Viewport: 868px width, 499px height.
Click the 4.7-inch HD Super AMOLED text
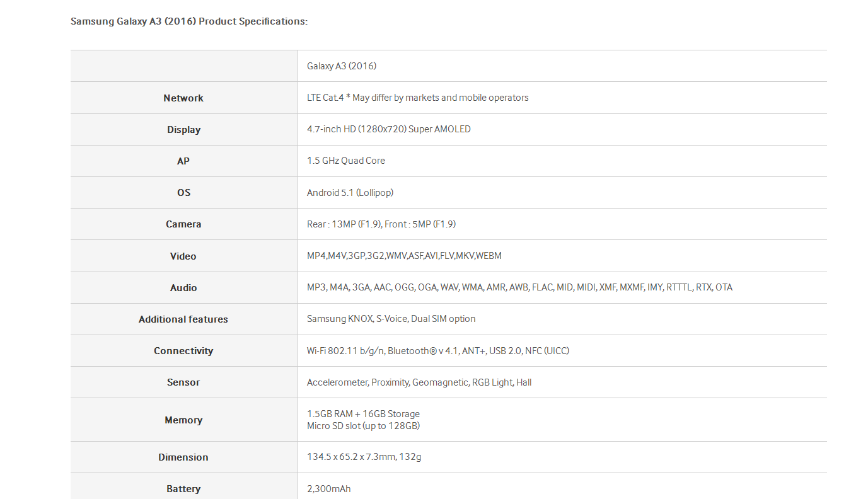[389, 129]
